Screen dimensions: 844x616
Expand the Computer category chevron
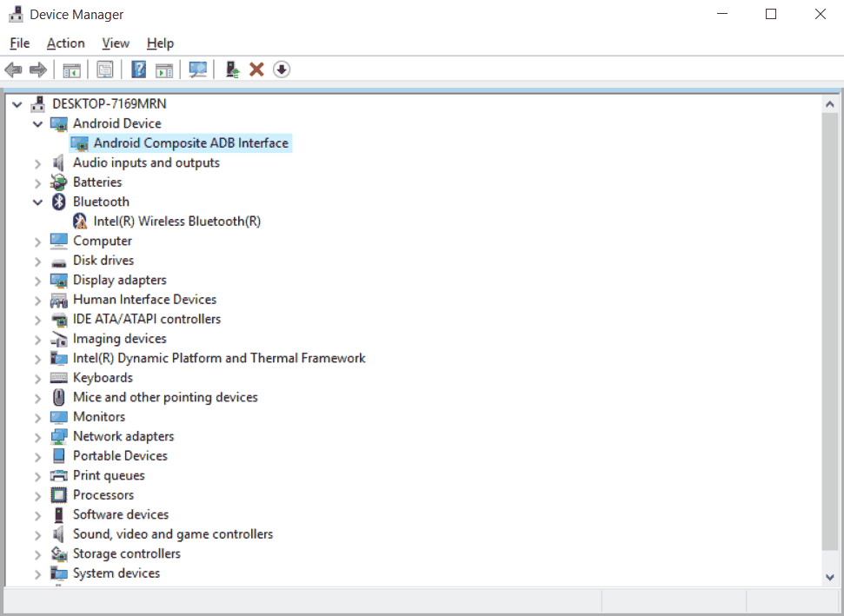pos(37,242)
